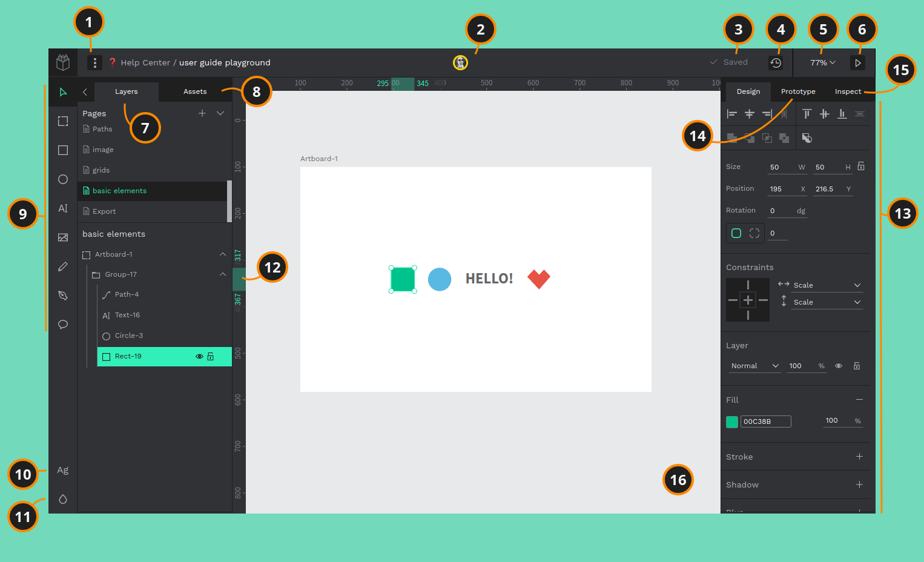This screenshot has width=924, height=562.
Task: Select the Image tool
Action: click(x=63, y=237)
